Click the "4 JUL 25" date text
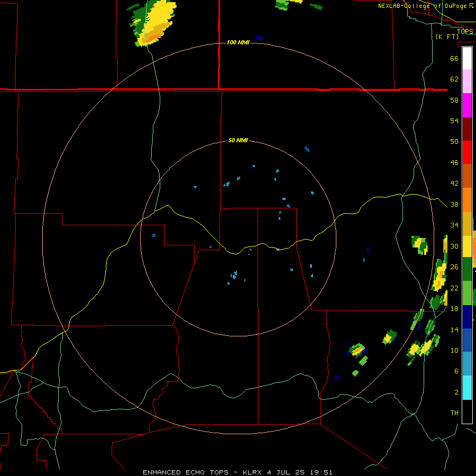 point(286,472)
